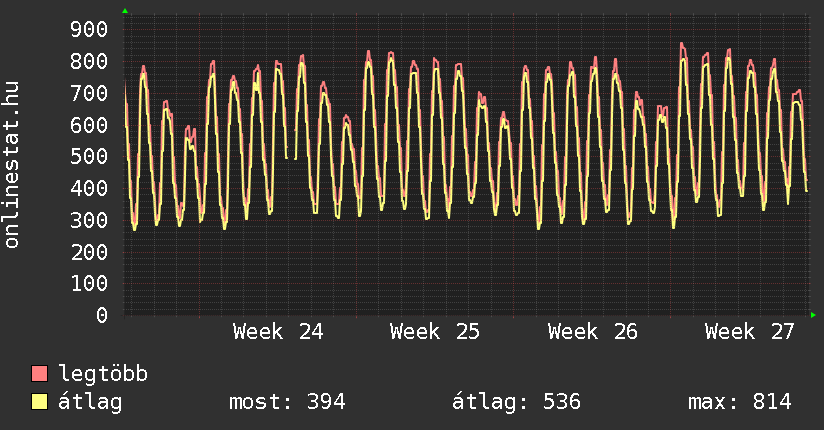Click the onlinestat.hu vertical axis title

click(11, 165)
